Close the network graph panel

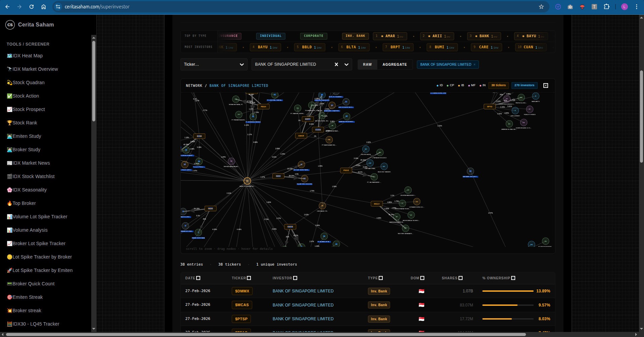(x=546, y=86)
